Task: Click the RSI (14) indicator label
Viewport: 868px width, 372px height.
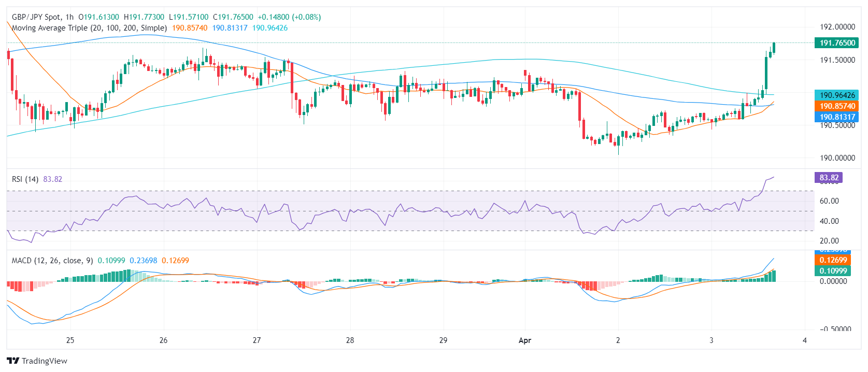Action: pyautogui.click(x=25, y=179)
